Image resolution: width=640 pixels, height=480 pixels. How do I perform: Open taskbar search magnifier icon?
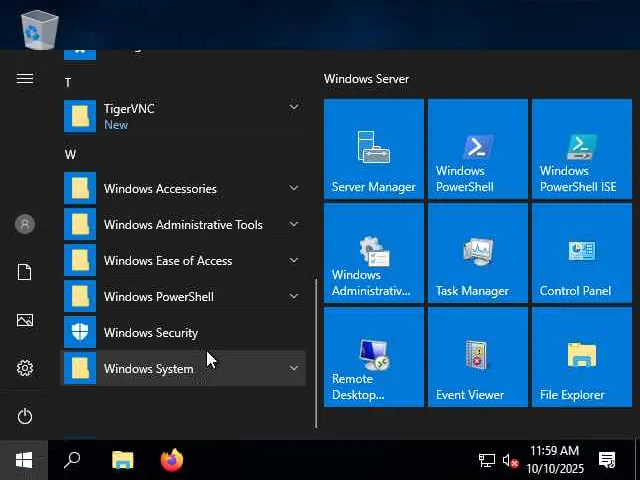tap(72, 460)
